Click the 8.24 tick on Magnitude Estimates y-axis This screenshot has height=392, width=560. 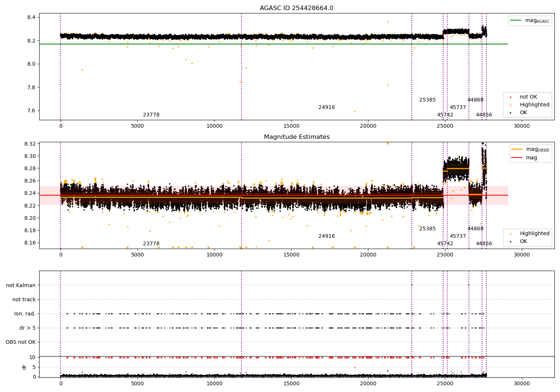click(x=30, y=193)
